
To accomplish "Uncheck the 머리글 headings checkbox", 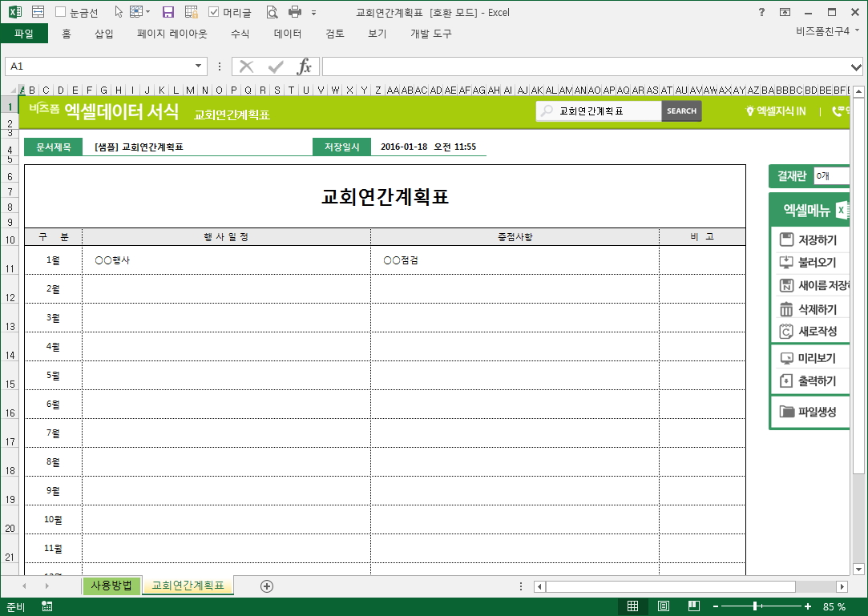I will click(x=214, y=12).
